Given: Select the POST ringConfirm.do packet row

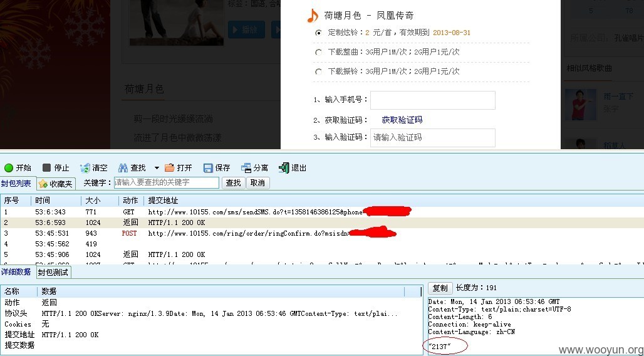Looking at the screenshot, I should (x=322, y=233).
